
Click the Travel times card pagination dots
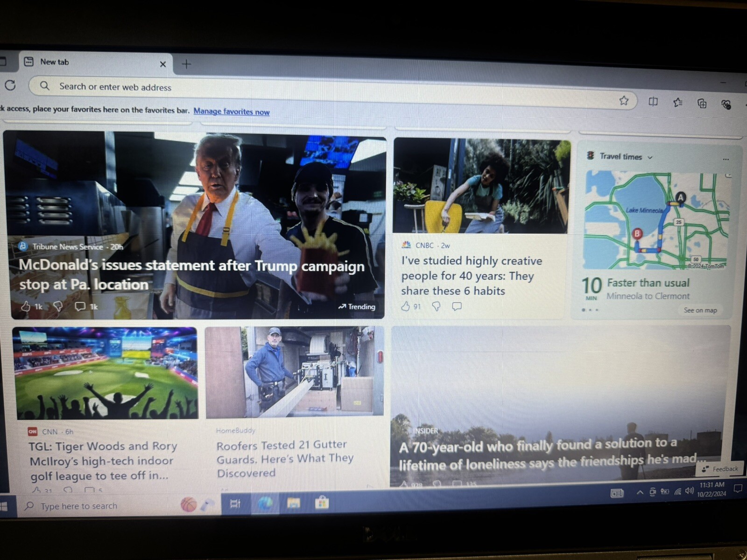tap(590, 310)
